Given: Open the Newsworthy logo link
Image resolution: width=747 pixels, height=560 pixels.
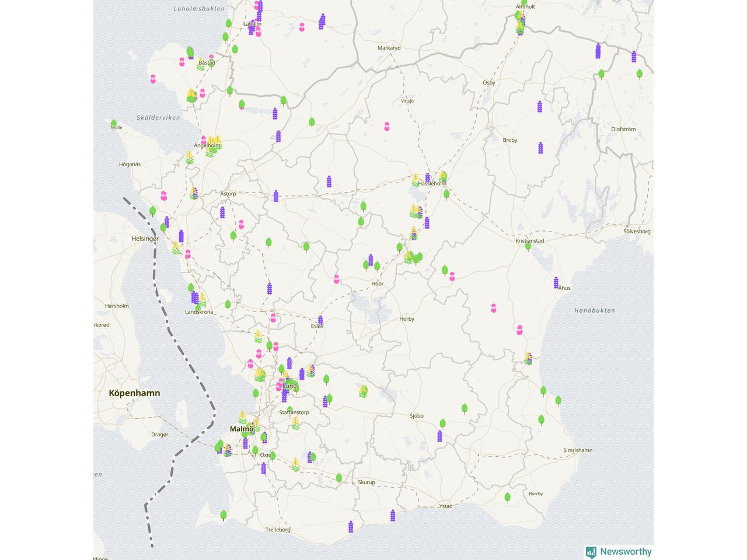Looking at the screenshot, I should pos(619,552).
